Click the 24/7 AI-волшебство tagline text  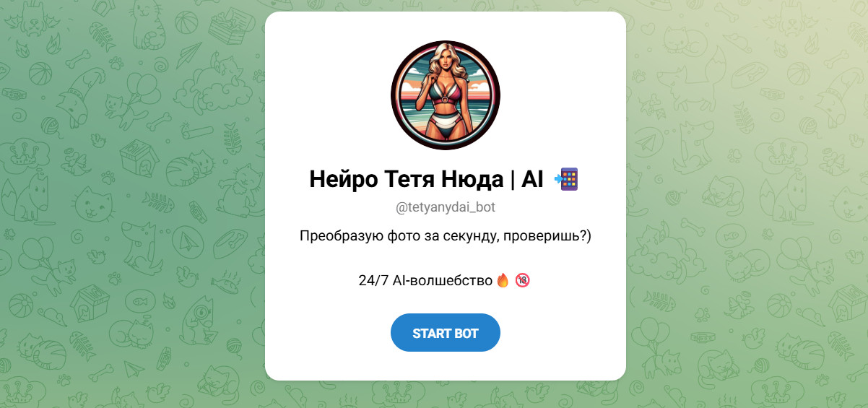(x=425, y=280)
